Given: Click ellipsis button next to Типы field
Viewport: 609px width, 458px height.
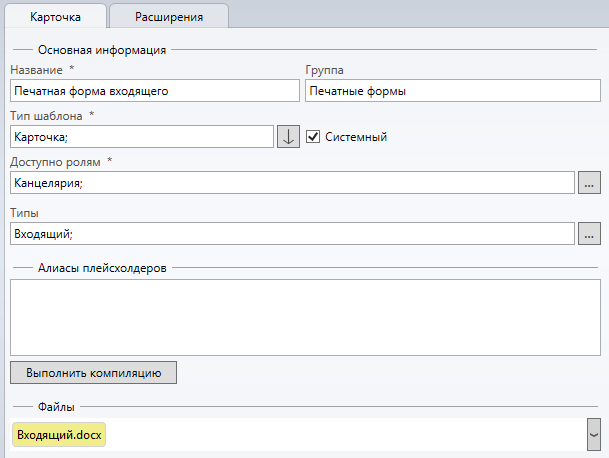Looking at the screenshot, I should click(x=589, y=234).
